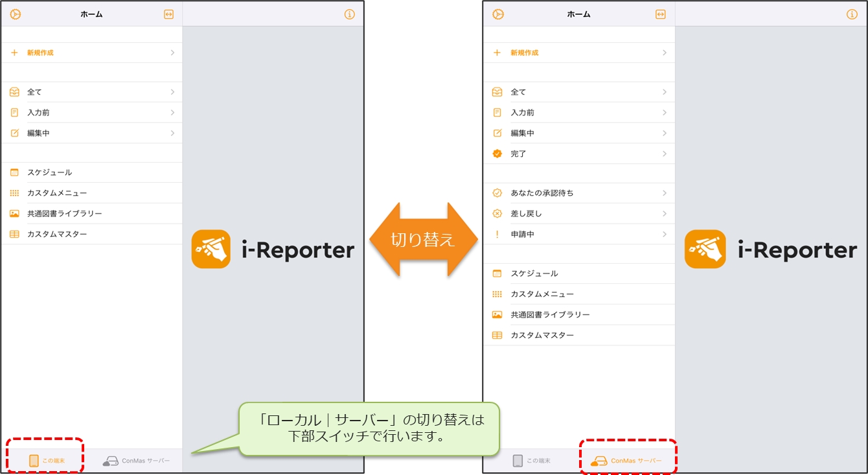Click 差し戻し rejected icon
This screenshot has height=475, width=868.
(x=497, y=213)
